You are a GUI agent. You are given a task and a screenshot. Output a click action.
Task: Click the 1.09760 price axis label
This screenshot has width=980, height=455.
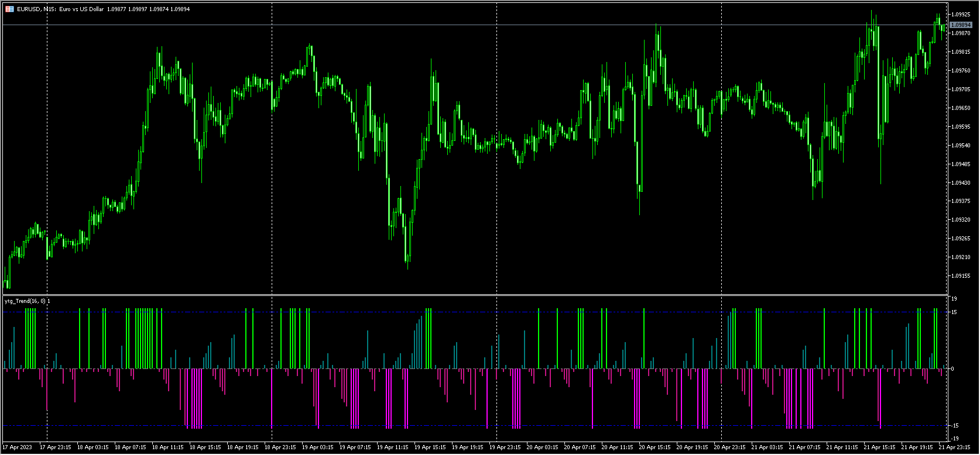tap(961, 71)
